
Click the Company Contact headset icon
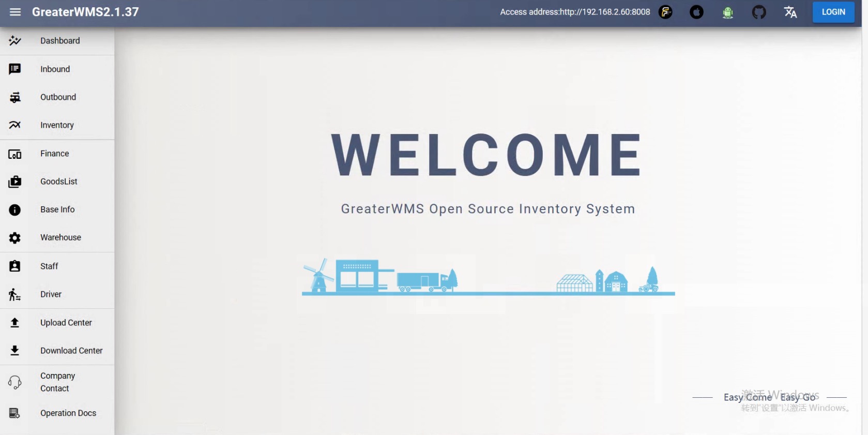(x=15, y=382)
